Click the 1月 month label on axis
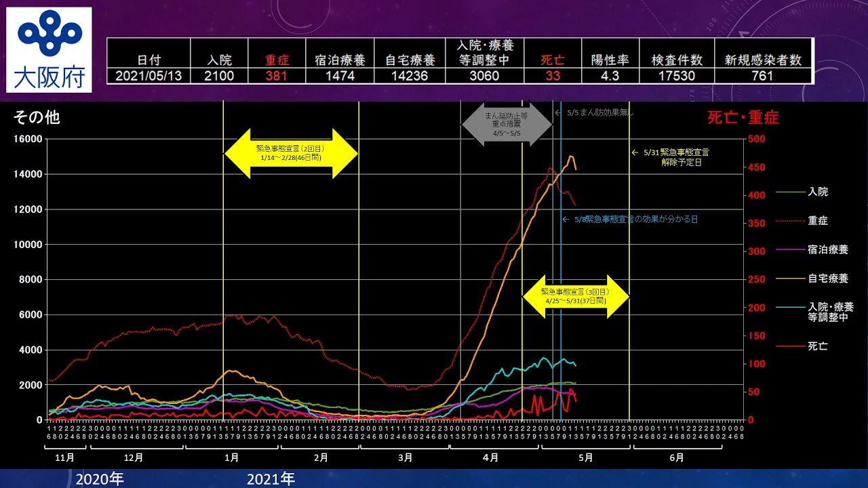The height and width of the screenshot is (488, 868). pos(231,457)
